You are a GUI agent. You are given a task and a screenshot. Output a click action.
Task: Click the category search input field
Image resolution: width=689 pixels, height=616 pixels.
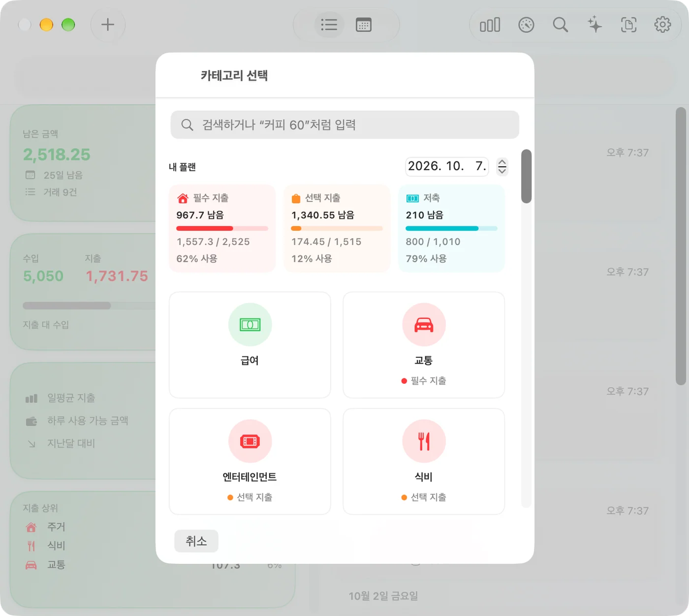coord(344,125)
